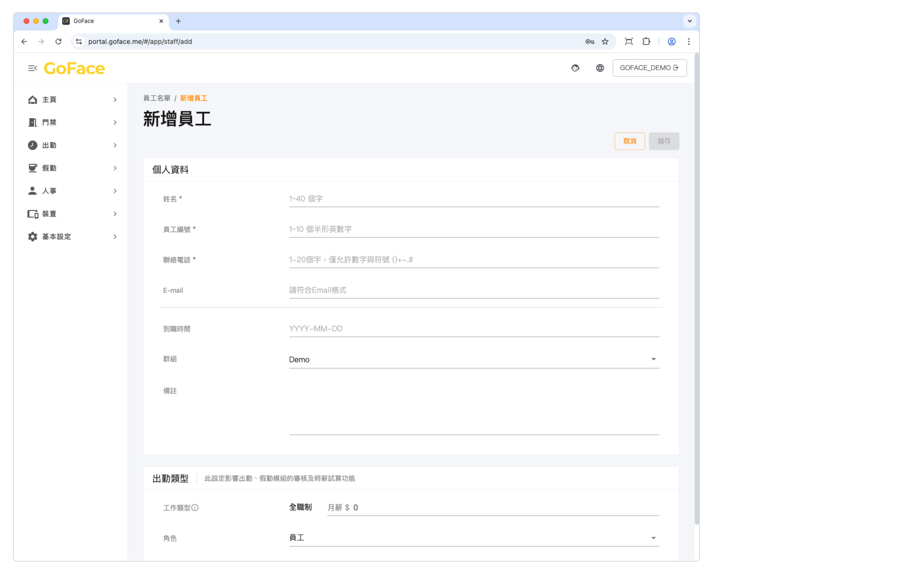924x574 pixels.
Task: Collapse the sidebar menu icon beside the GoFace logo
Action: pos(32,68)
